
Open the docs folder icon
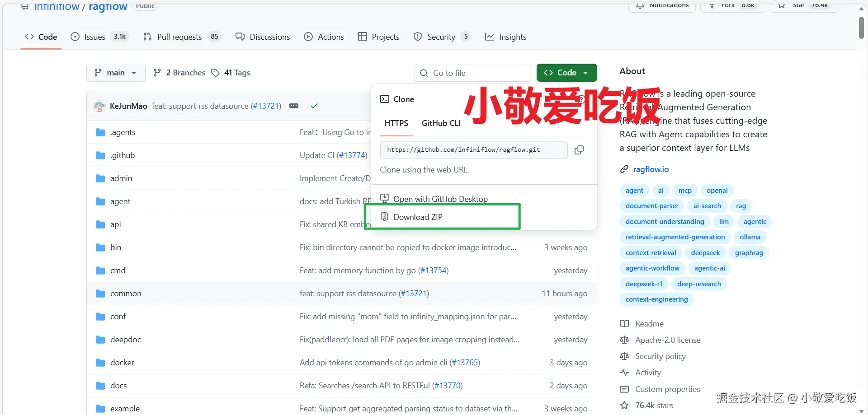coord(100,386)
